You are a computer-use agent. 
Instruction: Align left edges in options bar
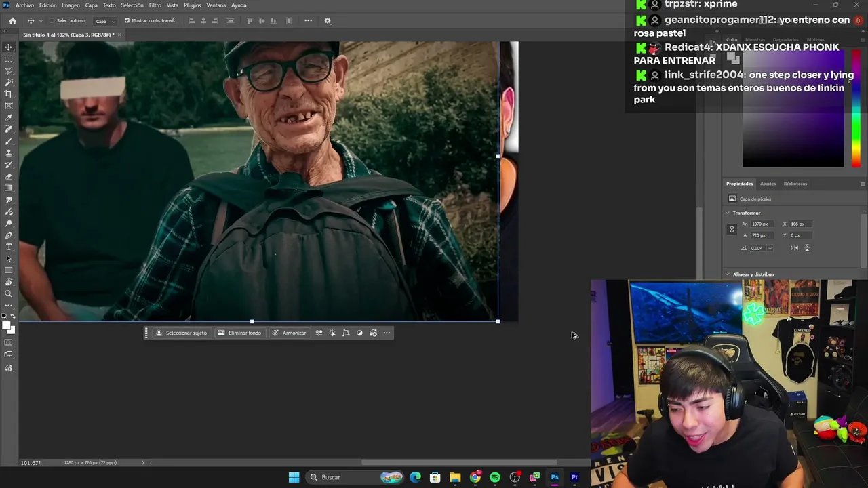pyautogui.click(x=191, y=20)
